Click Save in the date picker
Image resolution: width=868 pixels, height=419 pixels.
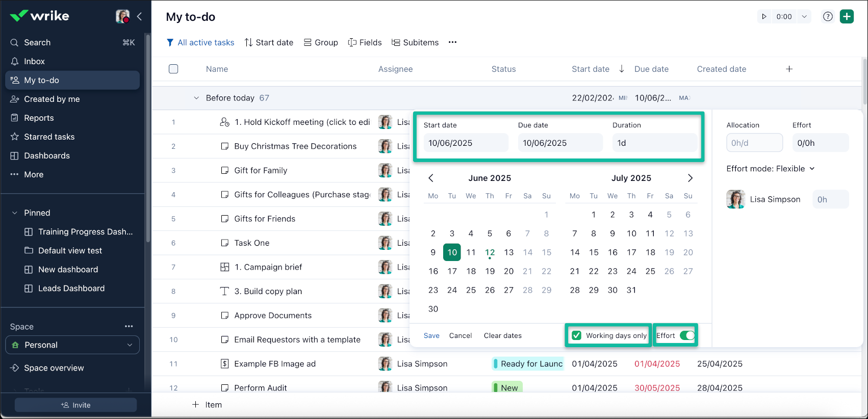(x=431, y=335)
